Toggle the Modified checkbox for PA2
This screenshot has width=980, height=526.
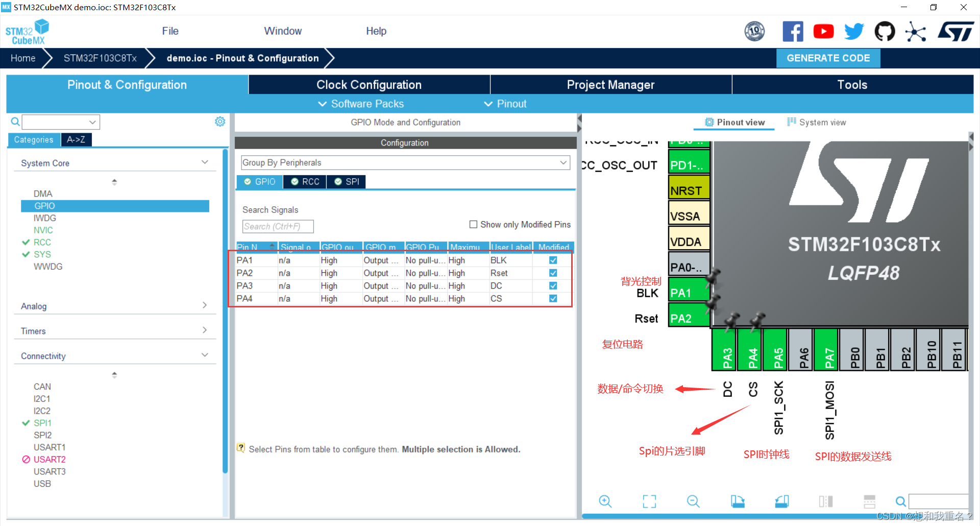coord(553,273)
